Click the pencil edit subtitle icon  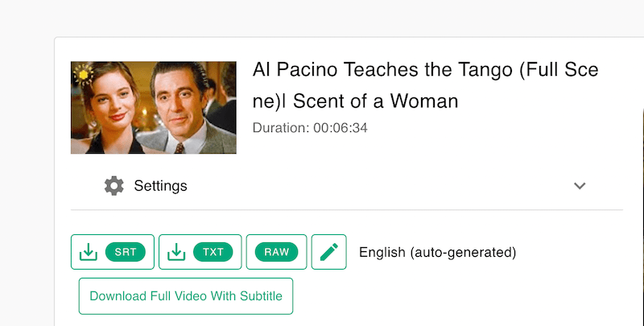[x=328, y=253]
